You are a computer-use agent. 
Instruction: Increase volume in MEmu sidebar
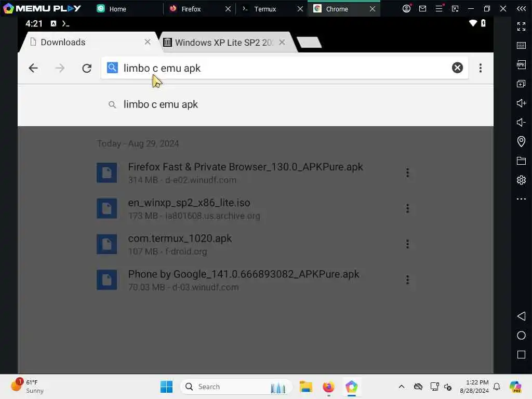[x=521, y=103]
